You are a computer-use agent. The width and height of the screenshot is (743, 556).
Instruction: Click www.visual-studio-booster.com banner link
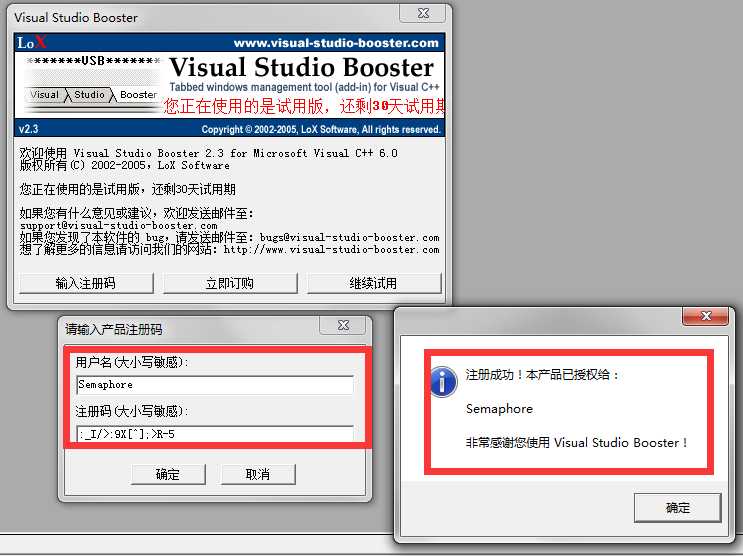[336, 43]
